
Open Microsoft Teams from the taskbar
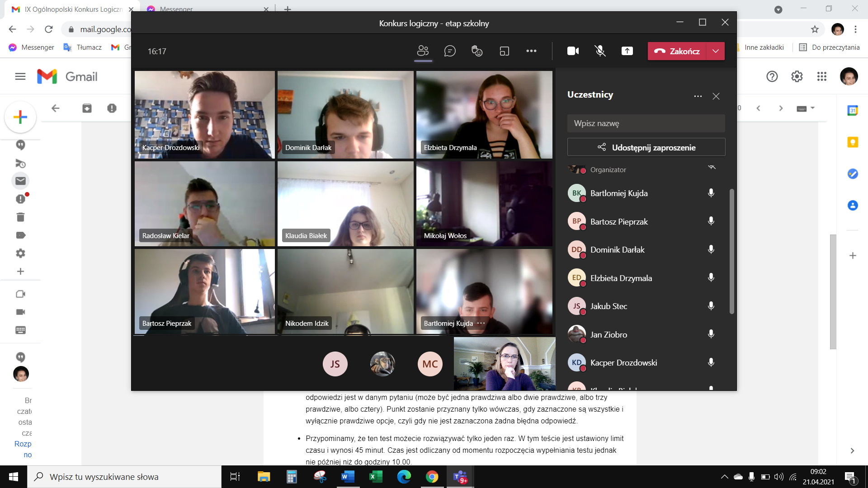460,477
